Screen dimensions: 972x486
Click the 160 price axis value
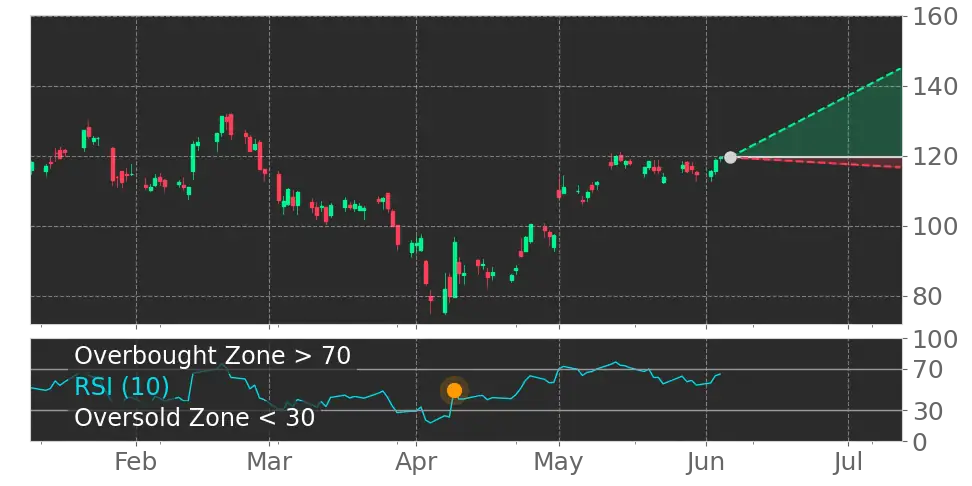(x=934, y=17)
